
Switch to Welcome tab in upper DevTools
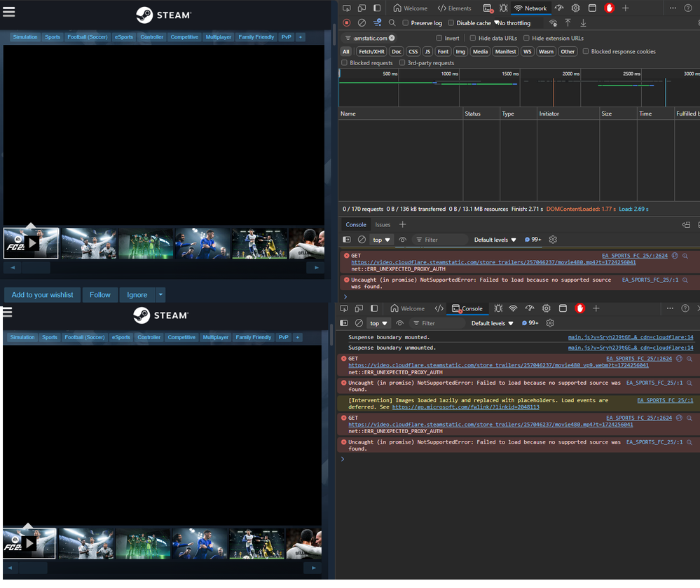point(411,8)
